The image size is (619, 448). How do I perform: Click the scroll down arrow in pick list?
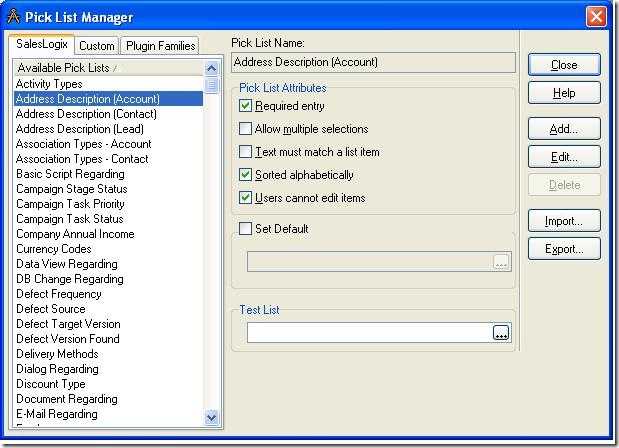coord(212,417)
